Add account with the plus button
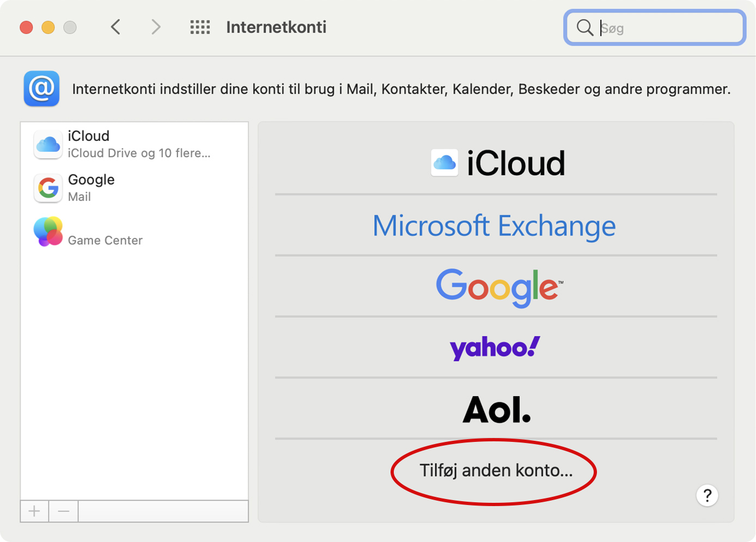Viewport: 756px width, 542px height. pos(34,511)
